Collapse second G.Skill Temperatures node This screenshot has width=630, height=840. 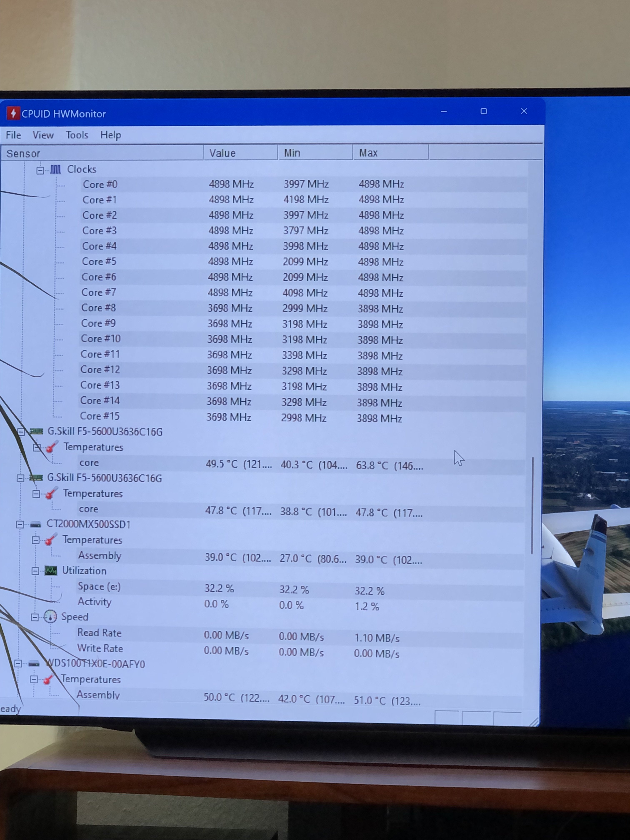point(36,494)
